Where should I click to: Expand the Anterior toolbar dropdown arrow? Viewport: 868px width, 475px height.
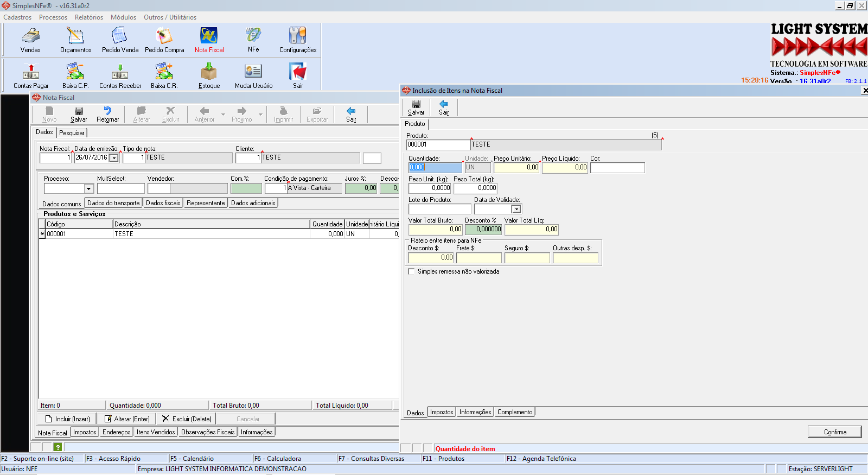[x=223, y=115]
